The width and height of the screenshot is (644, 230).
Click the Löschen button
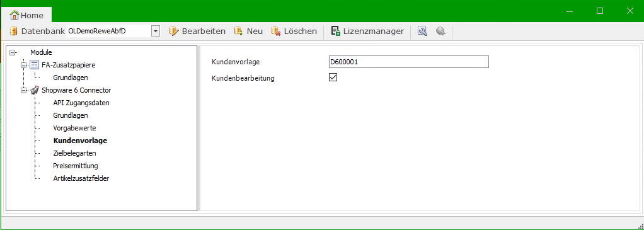(x=294, y=32)
